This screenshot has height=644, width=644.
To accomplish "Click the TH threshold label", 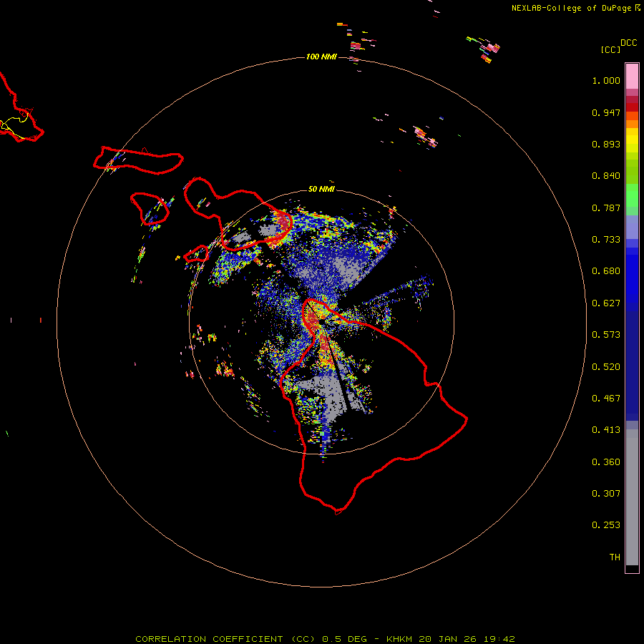I will click(615, 557).
